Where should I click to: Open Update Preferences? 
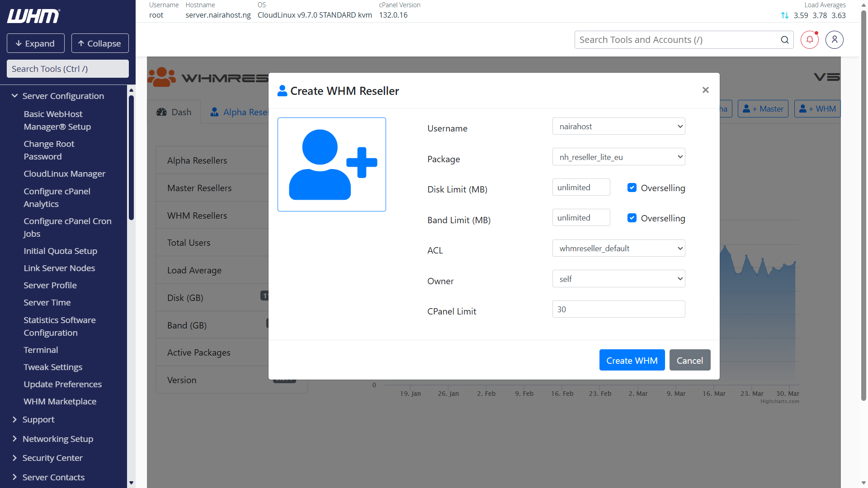62,384
